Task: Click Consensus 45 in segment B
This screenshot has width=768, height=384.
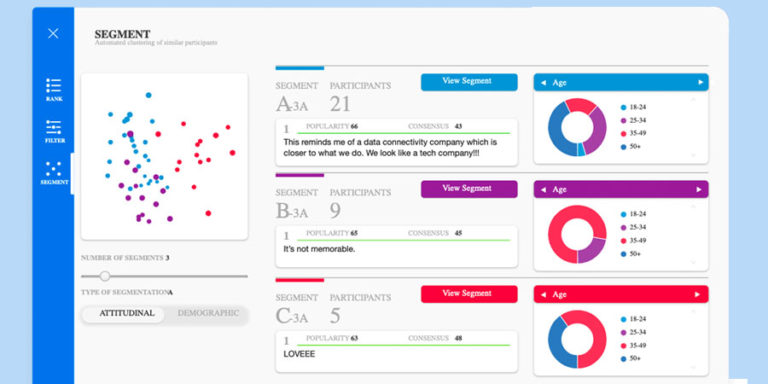Action: (x=435, y=233)
